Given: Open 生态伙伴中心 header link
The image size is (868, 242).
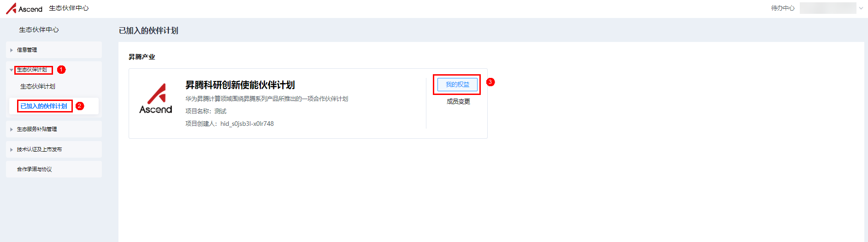Looking at the screenshot, I should pyautogui.click(x=69, y=8).
